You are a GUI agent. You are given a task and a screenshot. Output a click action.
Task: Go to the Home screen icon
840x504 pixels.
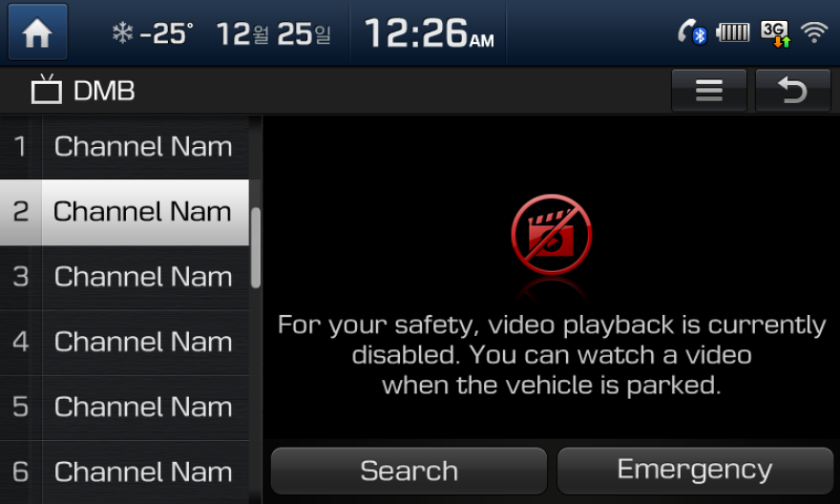click(37, 31)
